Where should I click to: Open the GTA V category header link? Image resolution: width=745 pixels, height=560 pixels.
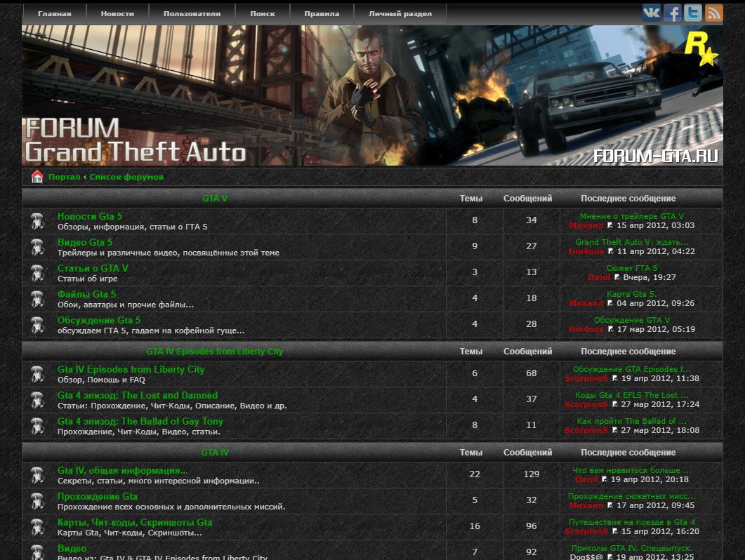pos(215,199)
